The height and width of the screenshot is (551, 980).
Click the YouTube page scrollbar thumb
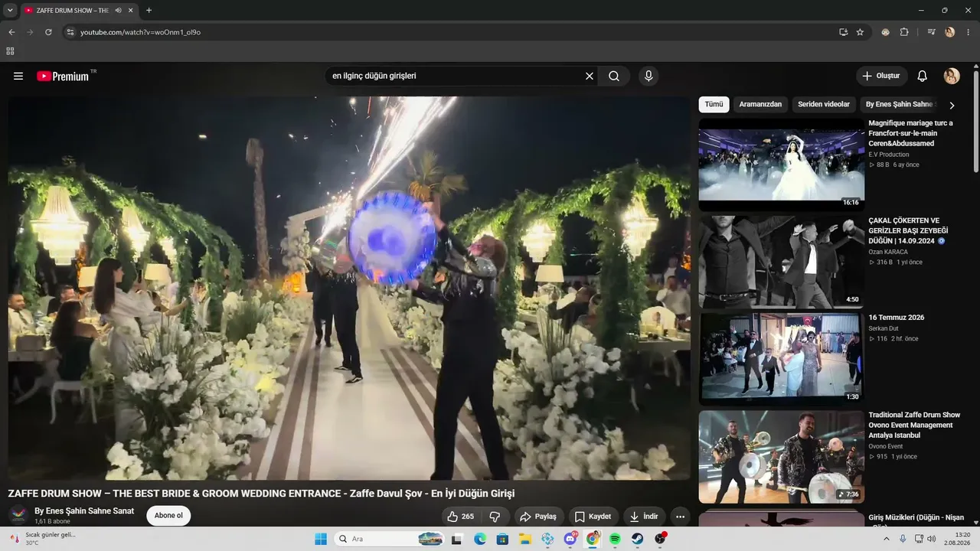click(976, 122)
